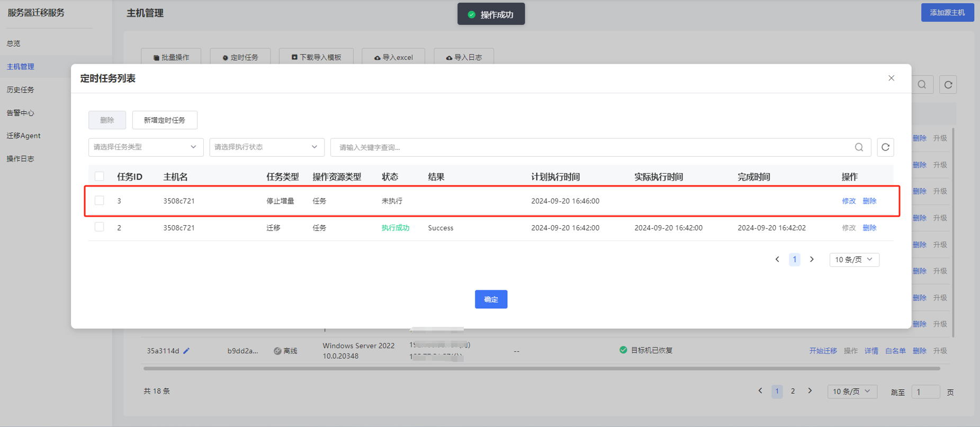The height and width of the screenshot is (427, 980).
Task: Open 请选择执行状态 dropdown
Action: (x=266, y=147)
